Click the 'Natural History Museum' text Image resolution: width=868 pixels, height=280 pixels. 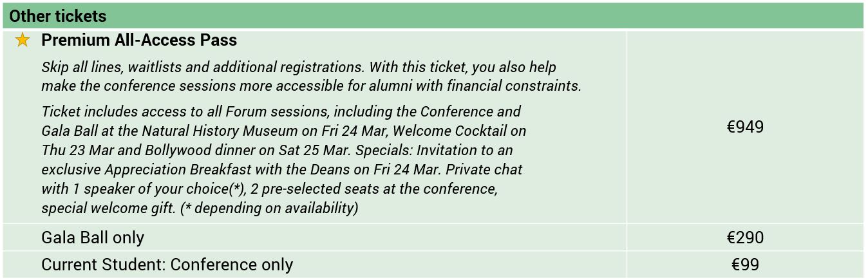219,131
